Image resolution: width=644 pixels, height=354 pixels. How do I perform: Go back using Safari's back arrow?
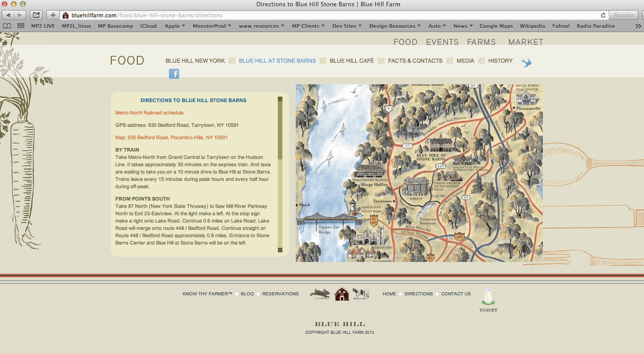coord(8,15)
